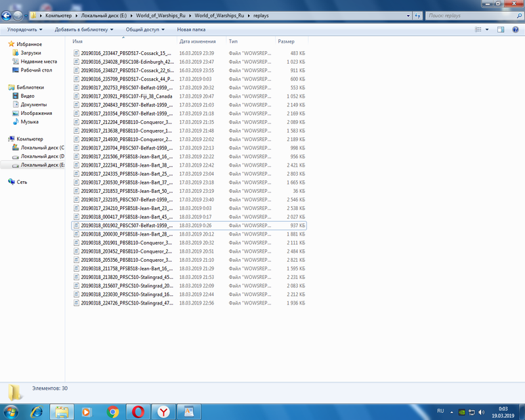
Task: Click date cell 18.03.2019 22:44
Action: point(196,295)
